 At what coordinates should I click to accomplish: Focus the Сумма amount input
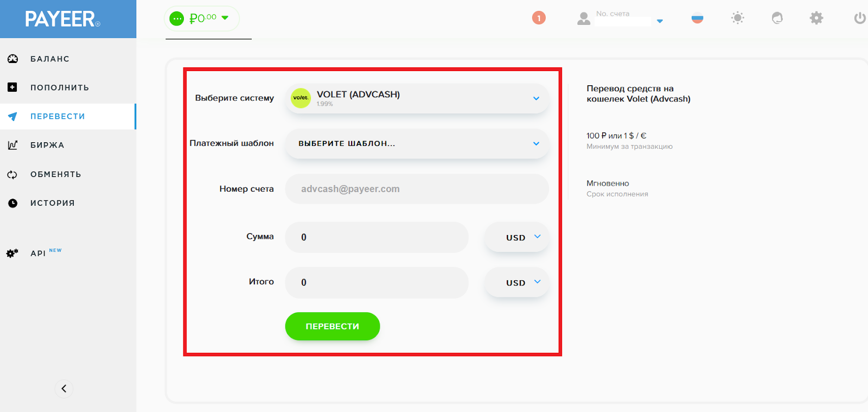376,237
